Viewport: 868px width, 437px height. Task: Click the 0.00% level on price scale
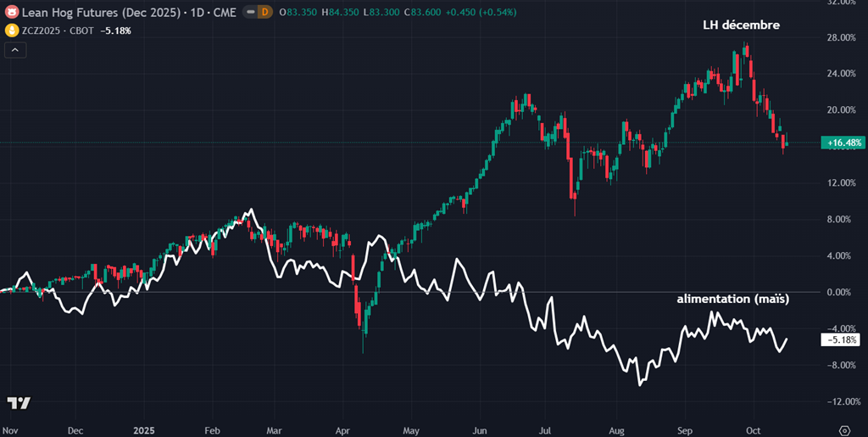(839, 292)
